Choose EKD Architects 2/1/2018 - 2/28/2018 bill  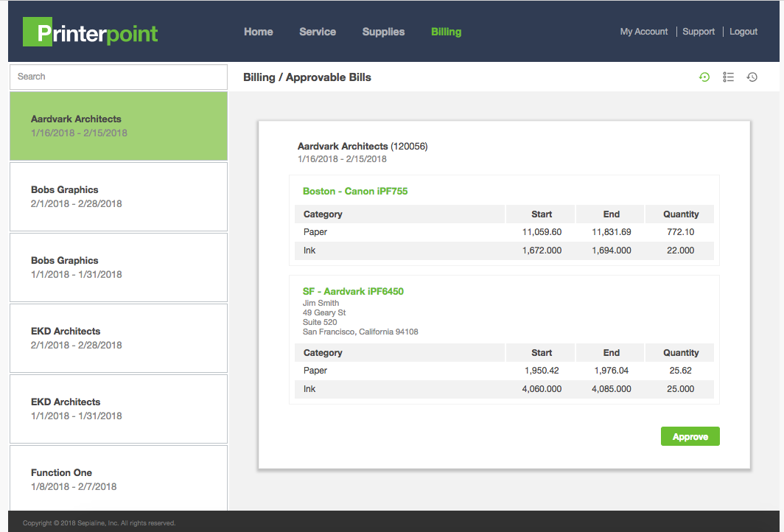pos(119,338)
